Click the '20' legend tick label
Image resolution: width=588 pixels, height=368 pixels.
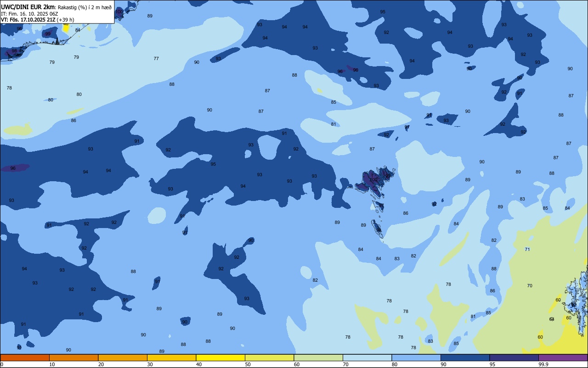tap(101, 364)
